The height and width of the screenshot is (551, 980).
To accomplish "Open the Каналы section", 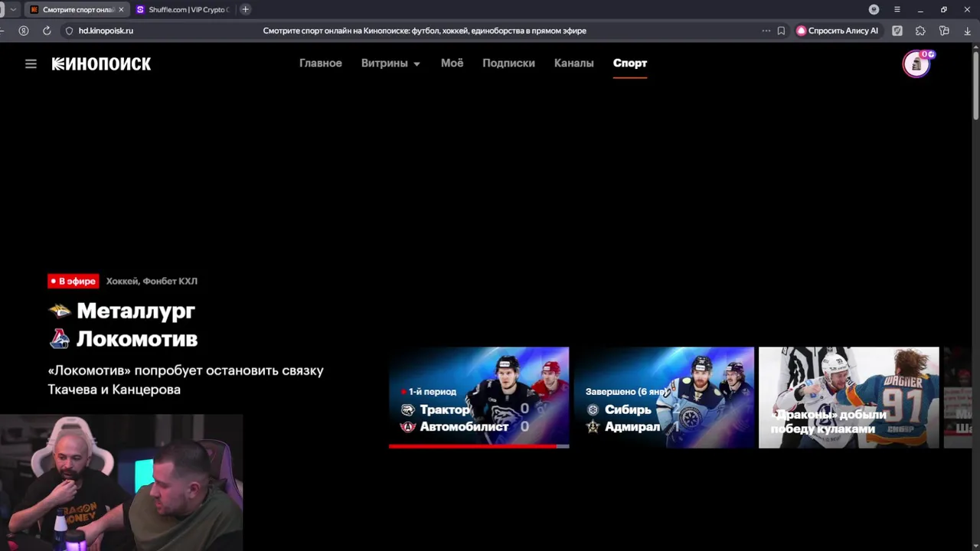I will click(573, 64).
